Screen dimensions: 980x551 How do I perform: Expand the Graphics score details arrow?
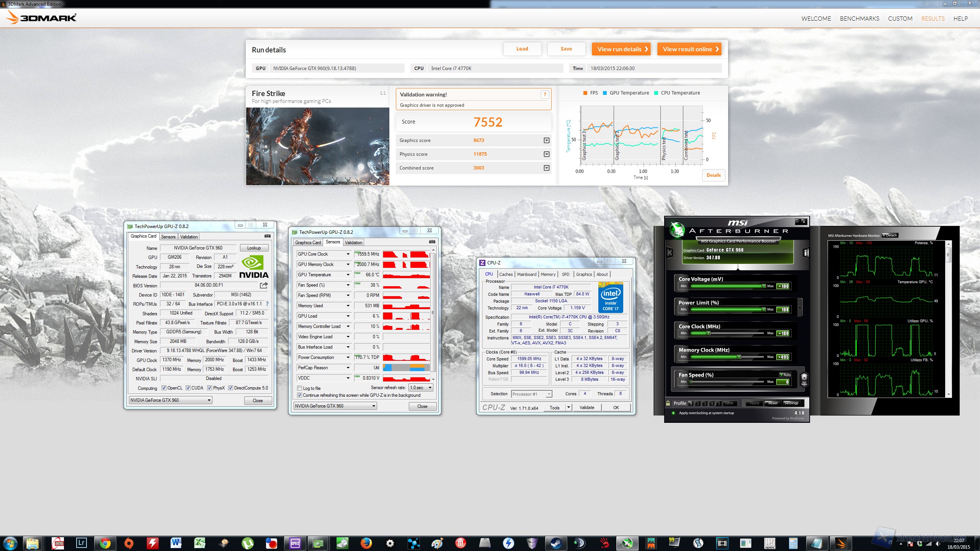tap(546, 140)
